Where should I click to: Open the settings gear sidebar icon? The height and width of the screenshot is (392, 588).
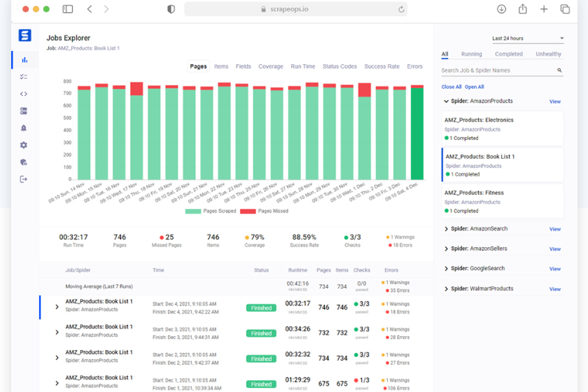(x=24, y=145)
